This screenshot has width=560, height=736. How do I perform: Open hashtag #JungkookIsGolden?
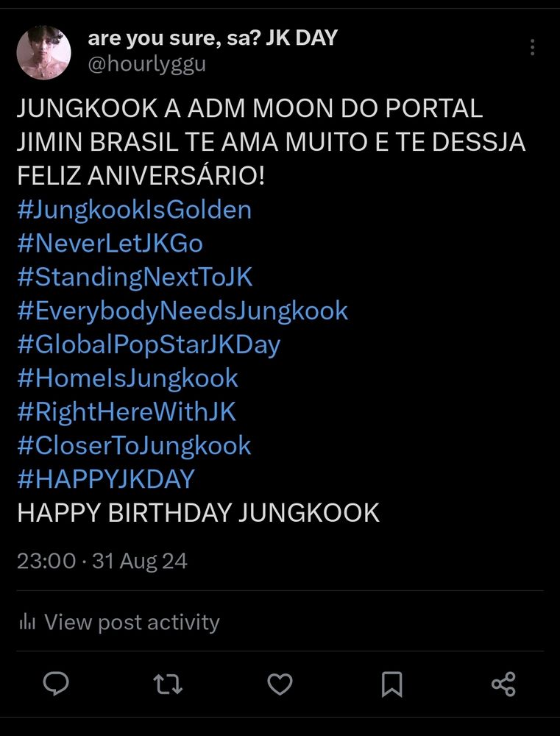pos(134,210)
